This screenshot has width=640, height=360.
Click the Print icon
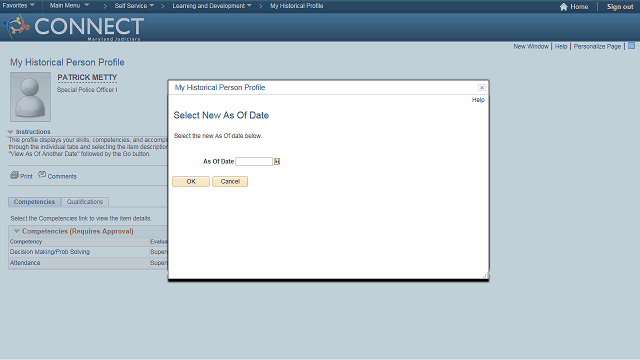[x=14, y=175]
